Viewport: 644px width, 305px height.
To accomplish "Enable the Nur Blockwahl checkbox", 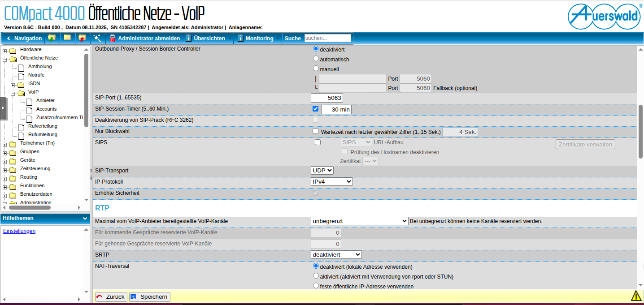I will (x=316, y=131).
